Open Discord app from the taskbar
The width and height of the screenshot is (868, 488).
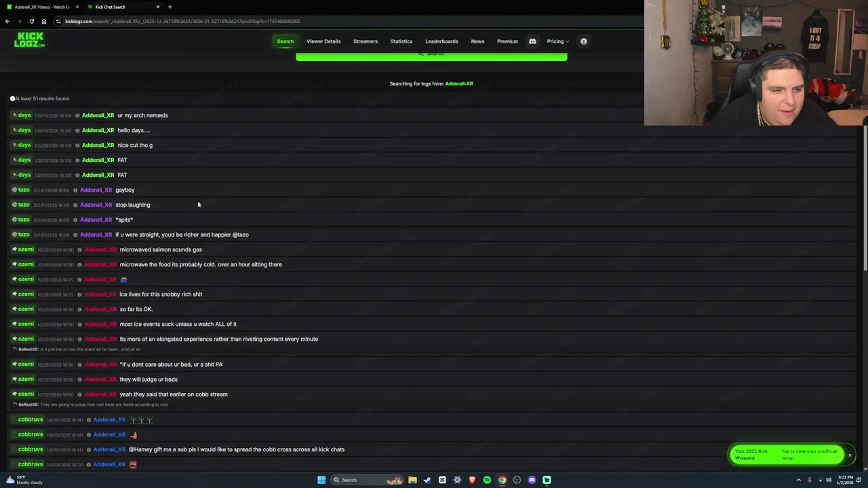coord(532,480)
